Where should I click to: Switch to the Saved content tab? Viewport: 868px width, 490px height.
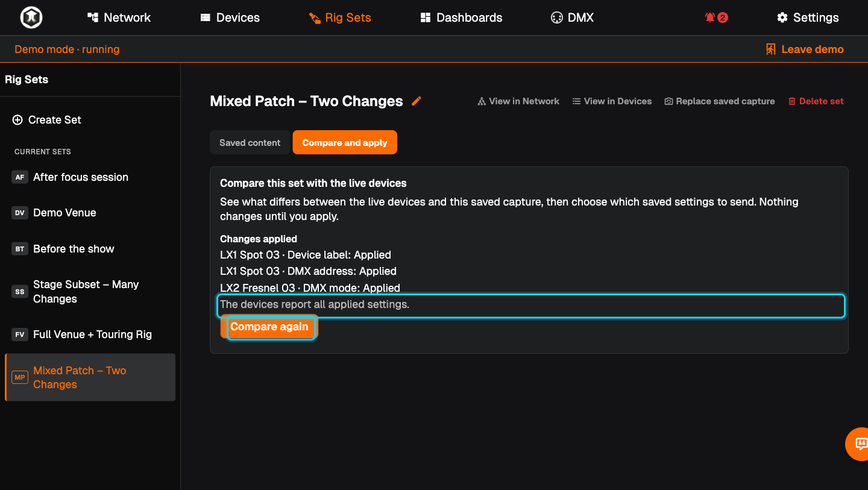point(250,143)
